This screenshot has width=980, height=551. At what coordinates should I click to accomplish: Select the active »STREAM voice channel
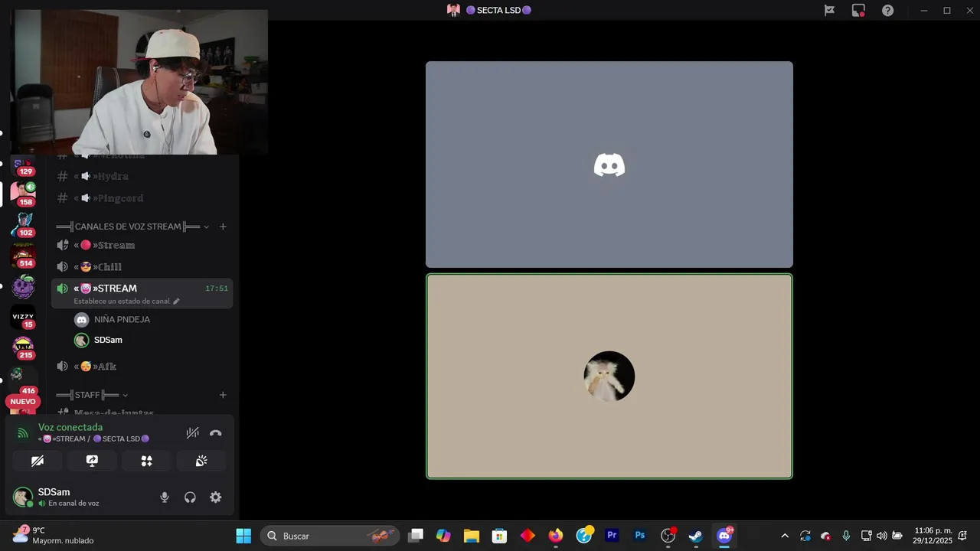tap(142, 289)
